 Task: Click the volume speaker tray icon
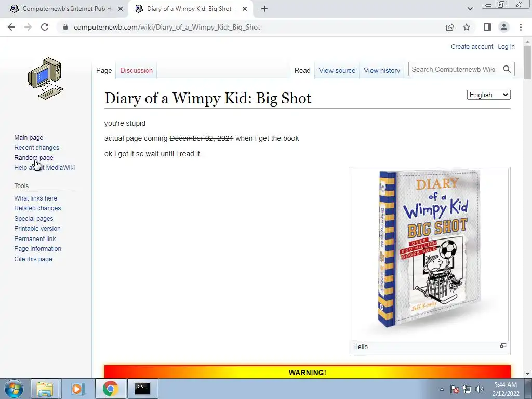tap(480, 389)
